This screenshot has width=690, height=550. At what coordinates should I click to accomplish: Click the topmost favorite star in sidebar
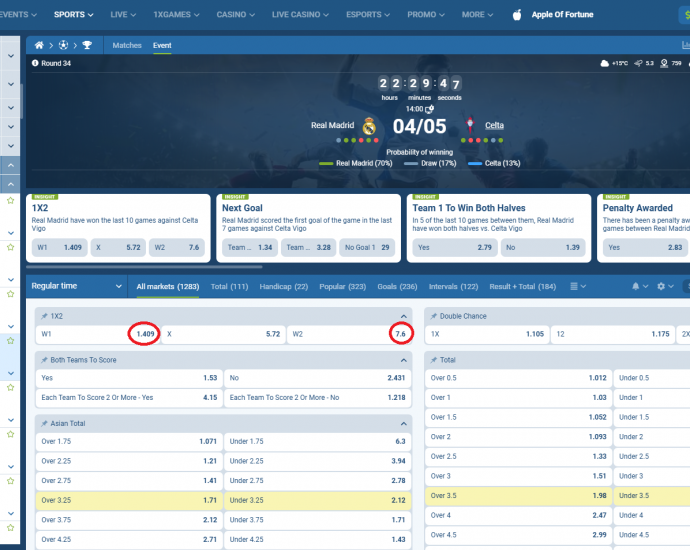[x=11, y=201]
